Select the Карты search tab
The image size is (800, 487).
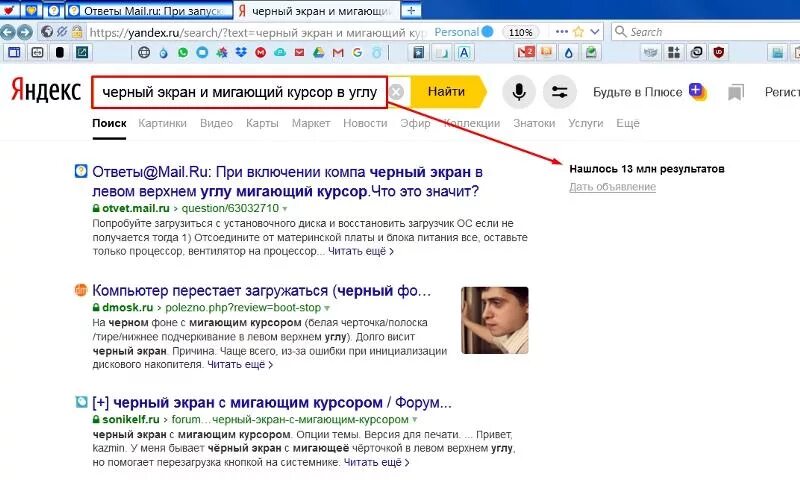click(x=262, y=123)
